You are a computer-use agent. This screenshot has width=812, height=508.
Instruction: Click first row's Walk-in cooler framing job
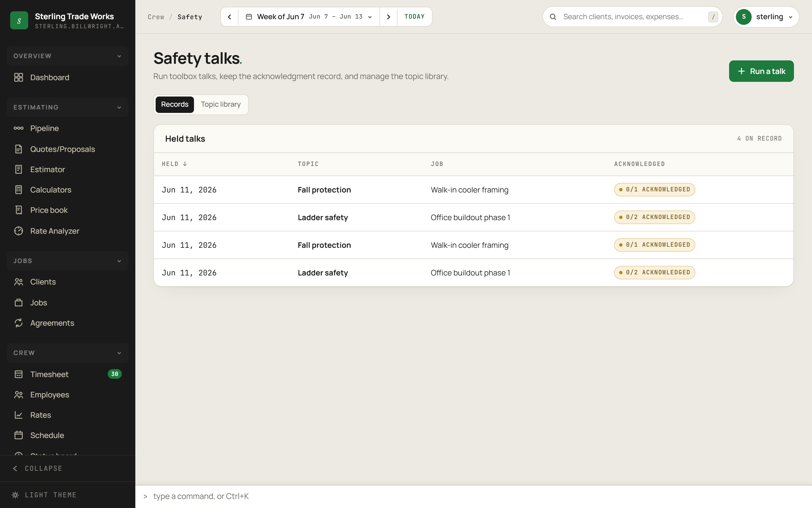469,190
